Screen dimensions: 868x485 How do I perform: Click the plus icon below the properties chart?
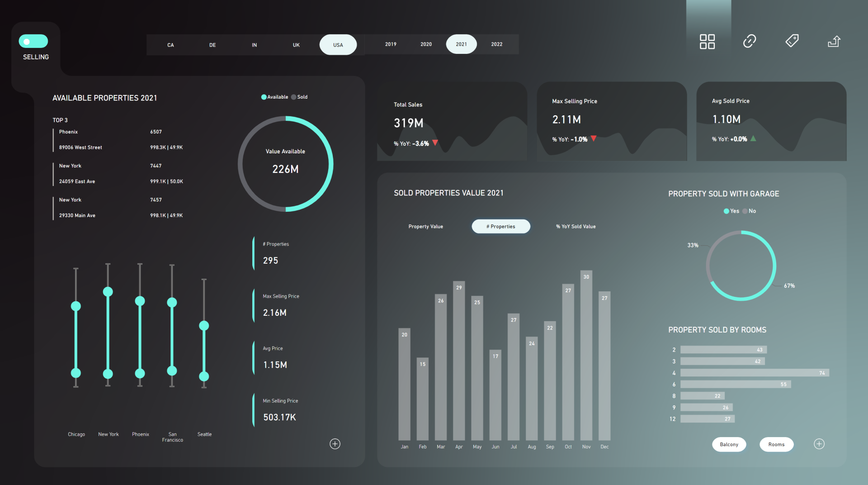click(x=335, y=444)
